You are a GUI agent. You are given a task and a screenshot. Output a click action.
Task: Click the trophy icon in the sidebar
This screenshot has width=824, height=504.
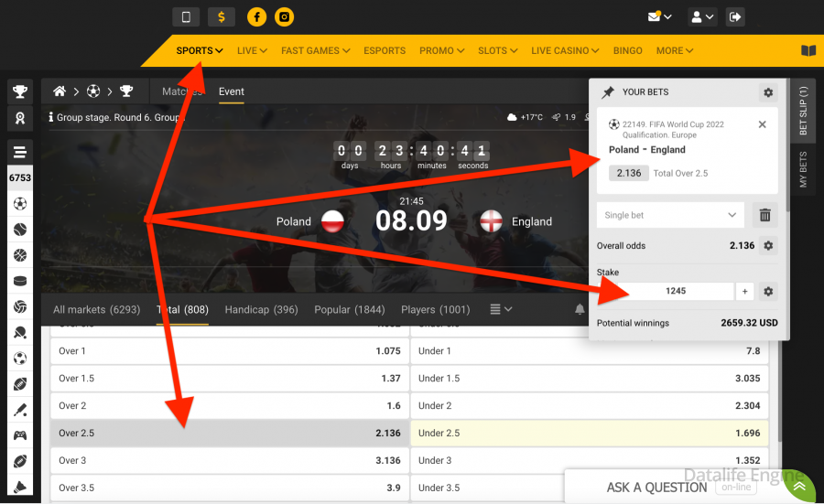point(20,91)
